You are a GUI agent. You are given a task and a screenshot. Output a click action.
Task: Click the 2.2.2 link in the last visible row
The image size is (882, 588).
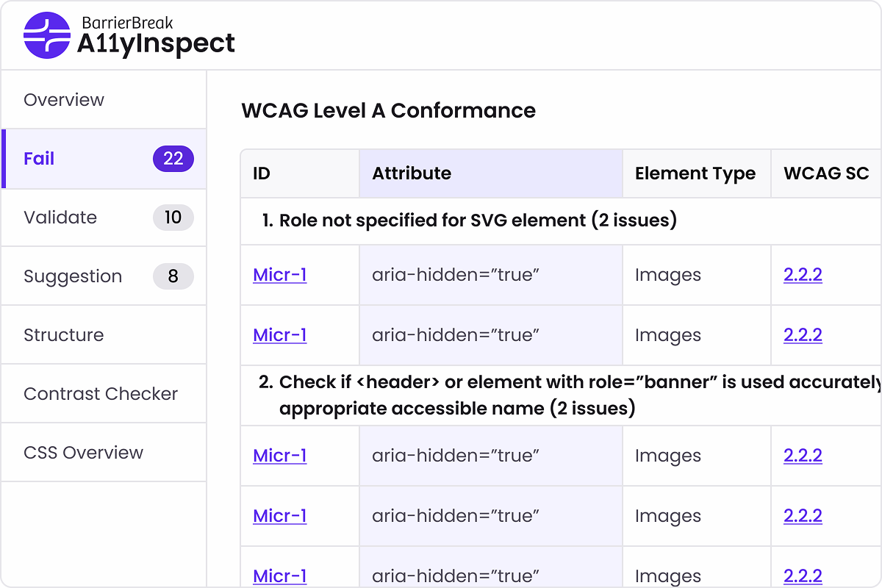[x=804, y=576]
